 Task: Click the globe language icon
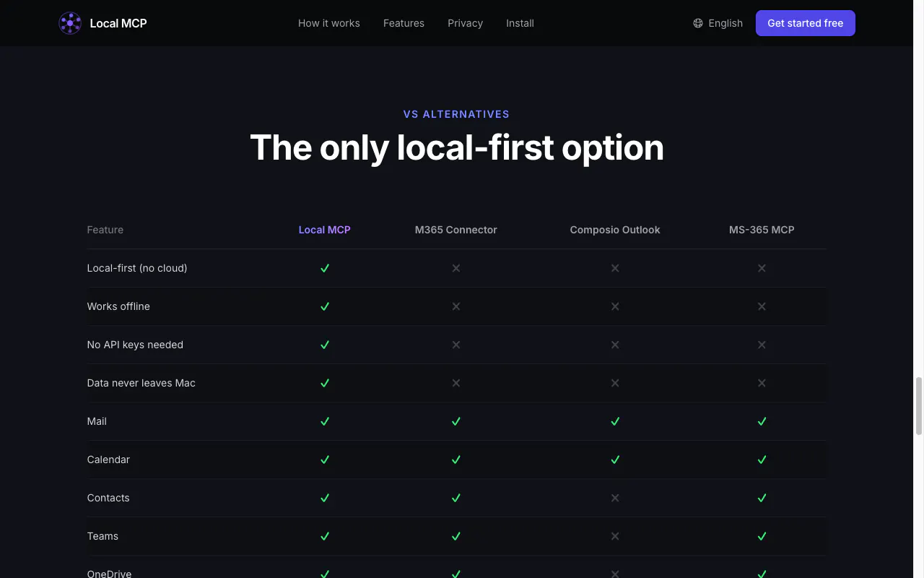pos(698,23)
